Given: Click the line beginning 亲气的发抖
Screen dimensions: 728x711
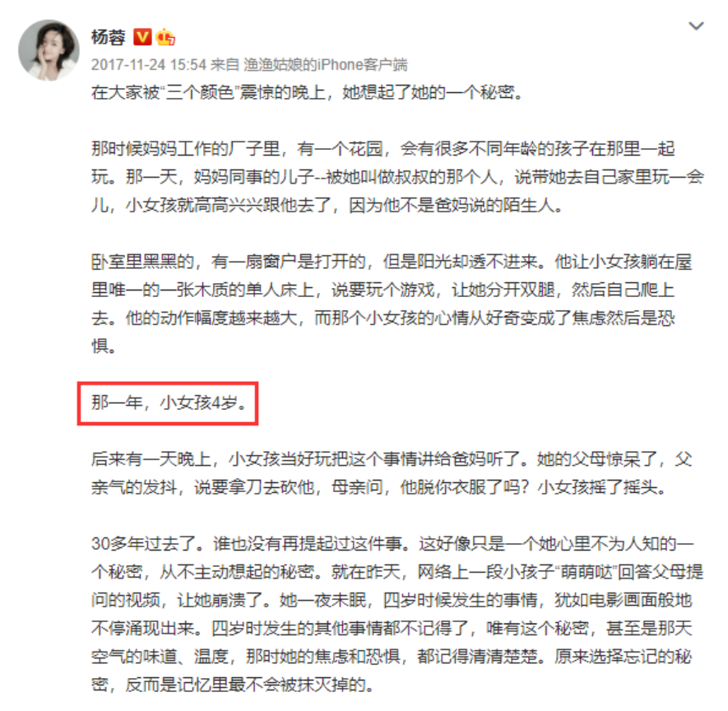Looking at the screenshot, I should (x=379, y=487).
